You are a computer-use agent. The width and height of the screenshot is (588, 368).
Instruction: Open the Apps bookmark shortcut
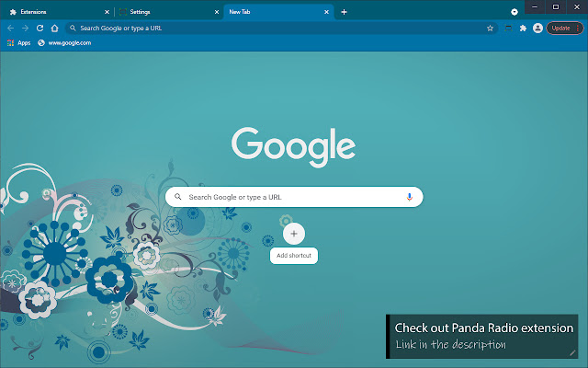[x=18, y=43]
